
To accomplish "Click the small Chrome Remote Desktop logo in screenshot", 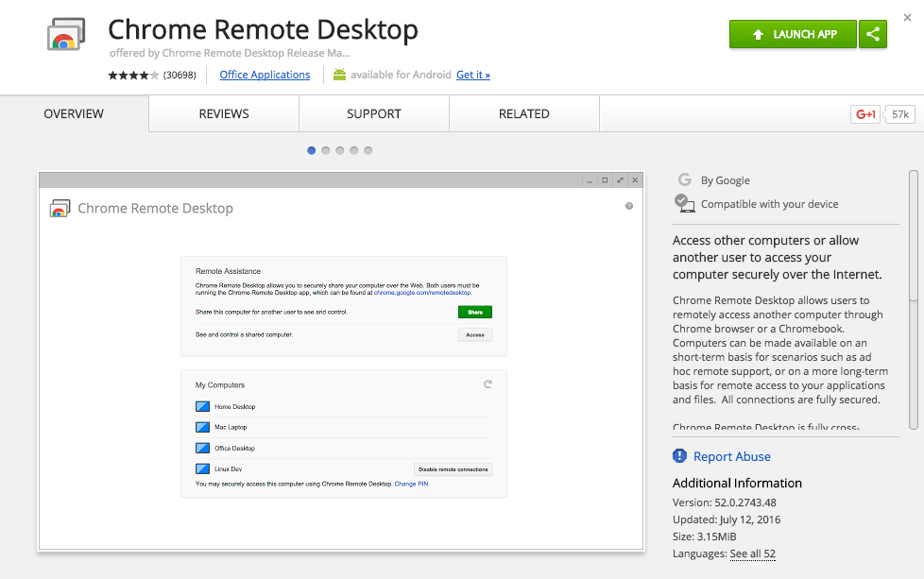I will pos(60,209).
